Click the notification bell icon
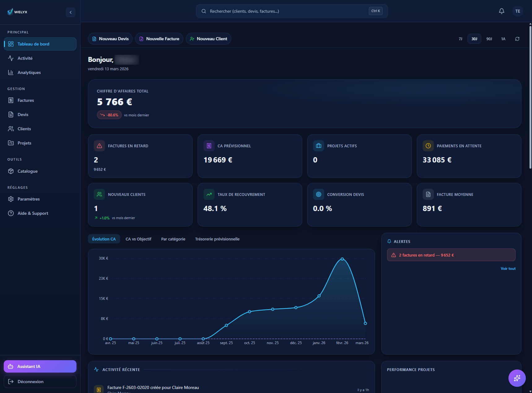Viewport: 532px width, 393px height. (x=501, y=11)
